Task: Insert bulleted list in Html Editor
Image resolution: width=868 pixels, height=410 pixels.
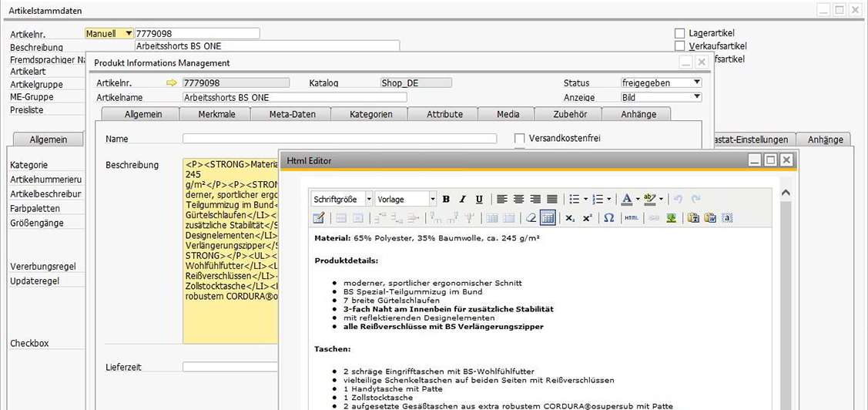Action: (x=574, y=200)
